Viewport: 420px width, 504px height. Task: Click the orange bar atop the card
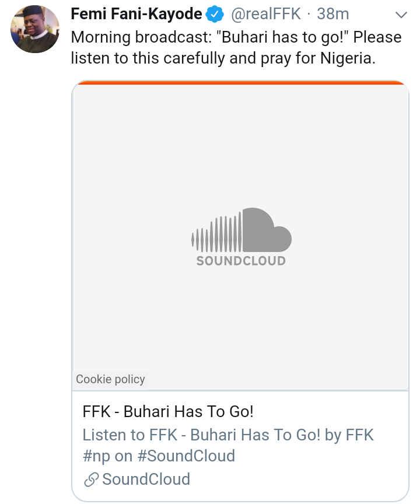coord(240,83)
